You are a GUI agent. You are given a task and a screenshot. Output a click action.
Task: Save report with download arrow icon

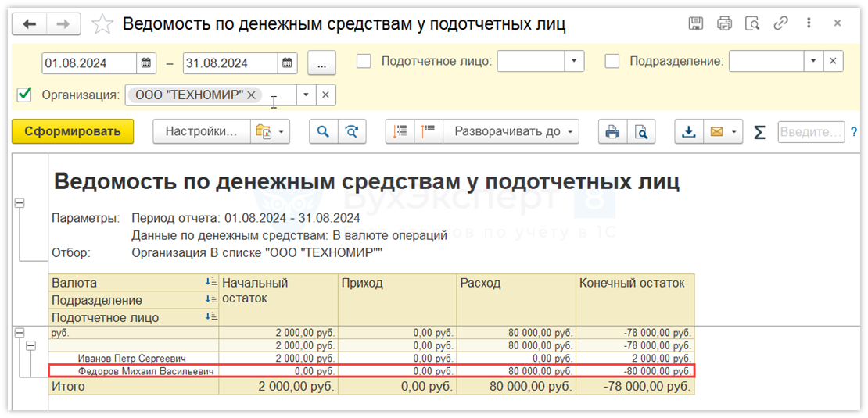pyautogui.click(x=689, y=132)
